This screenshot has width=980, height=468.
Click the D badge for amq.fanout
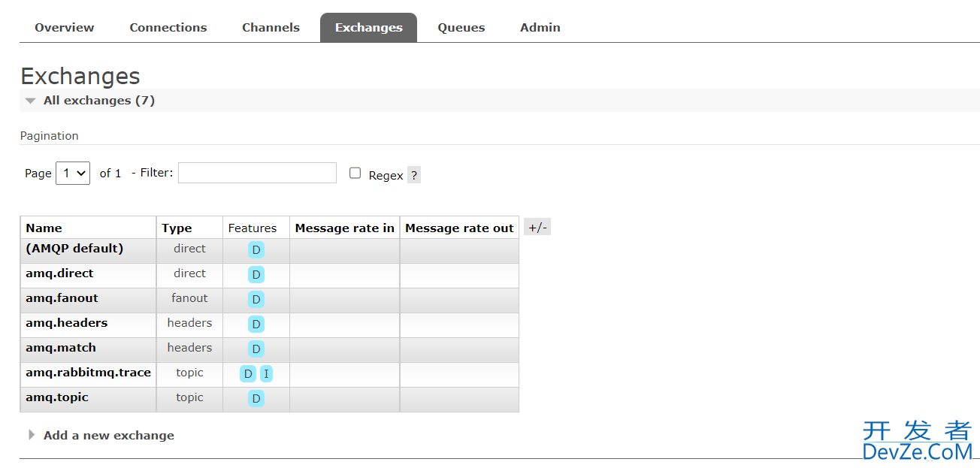click(x=256, y=300)
